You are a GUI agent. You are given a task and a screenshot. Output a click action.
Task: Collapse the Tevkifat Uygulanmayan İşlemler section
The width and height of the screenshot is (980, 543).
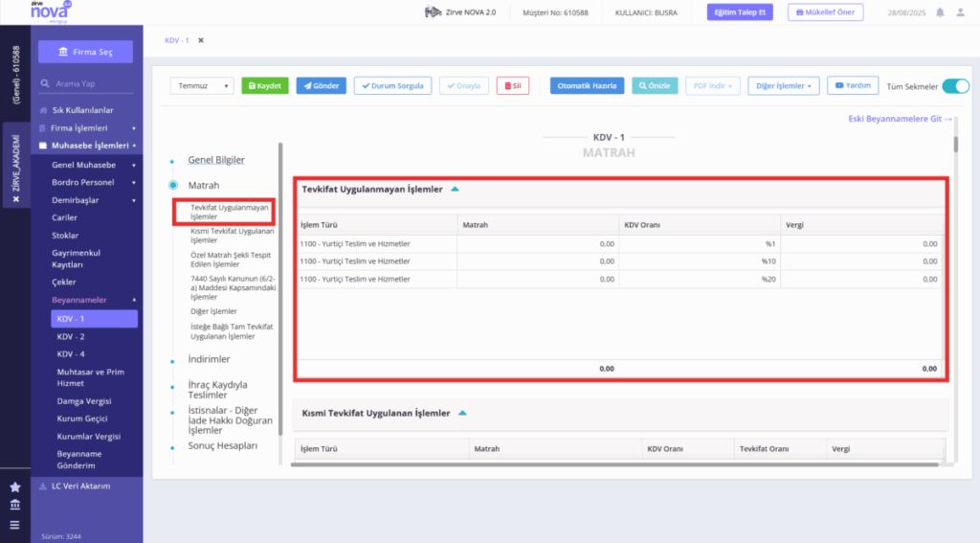(x=455, y=189)
